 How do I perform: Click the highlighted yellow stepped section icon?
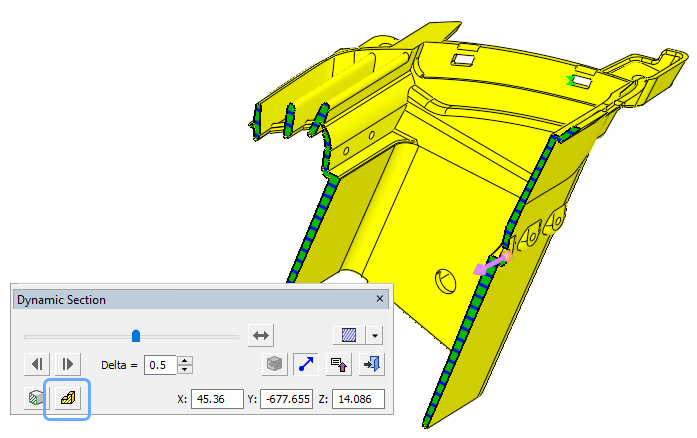(x=68, y=398)
